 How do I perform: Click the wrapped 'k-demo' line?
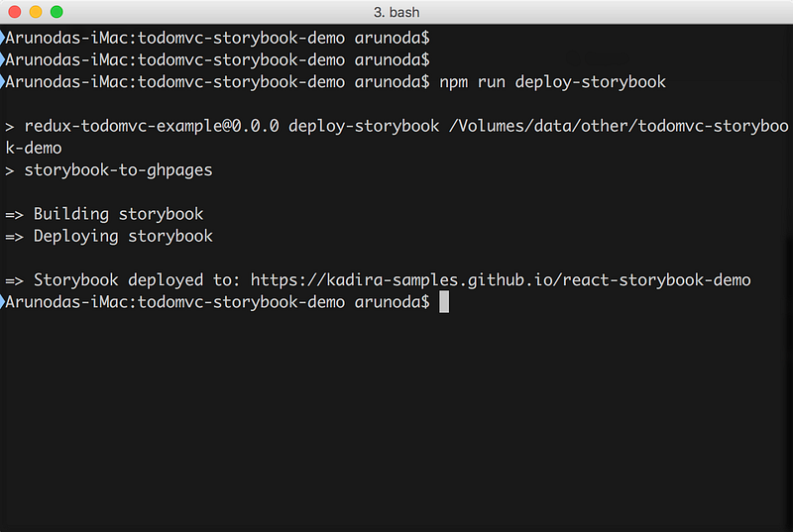(34, 148)
